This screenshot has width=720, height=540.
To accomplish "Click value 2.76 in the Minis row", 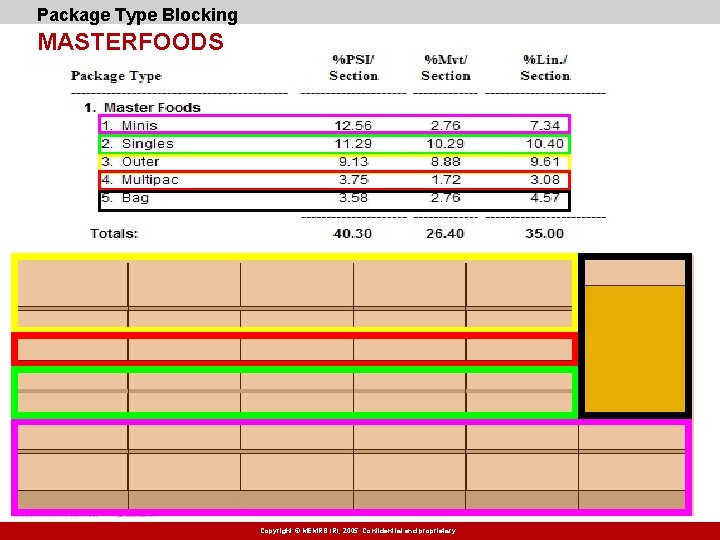I will coord(445,125).
